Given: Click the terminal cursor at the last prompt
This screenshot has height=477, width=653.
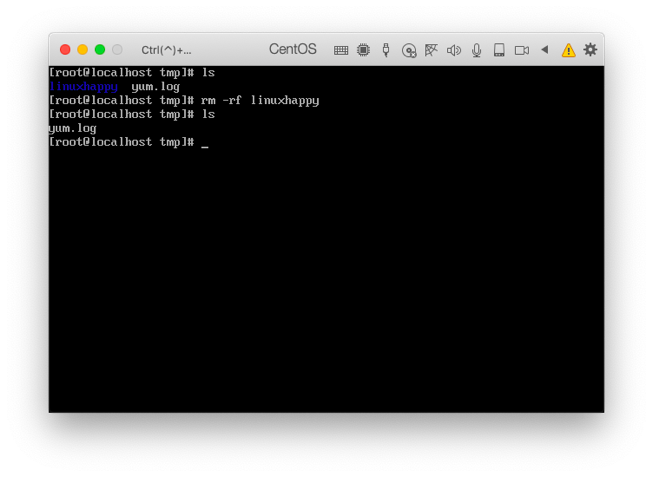Looking at the screenshot, I should click(204, 146).
